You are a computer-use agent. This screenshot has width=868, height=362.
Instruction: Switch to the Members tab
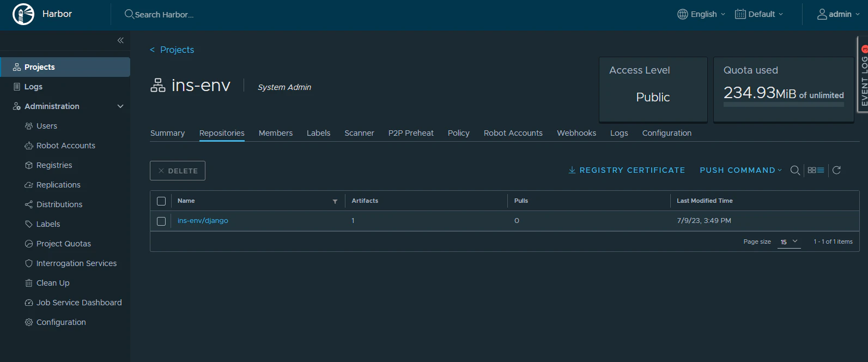click(276, 133)
